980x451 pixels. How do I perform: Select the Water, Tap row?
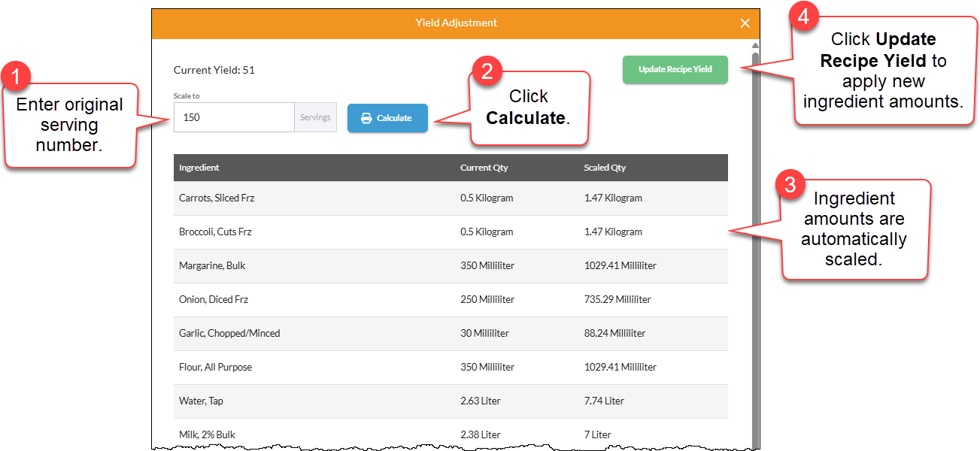click(x=451, y=401)
